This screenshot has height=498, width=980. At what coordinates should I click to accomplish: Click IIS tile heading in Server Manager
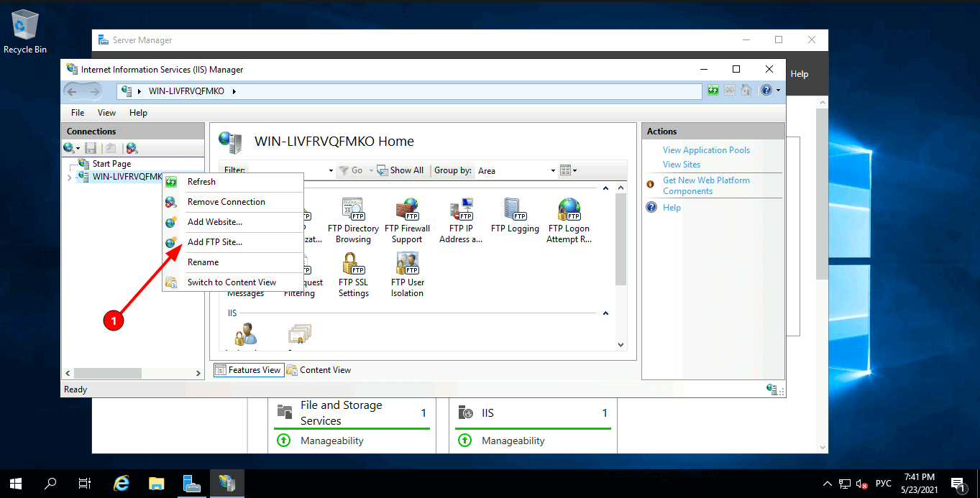point(487,413)
